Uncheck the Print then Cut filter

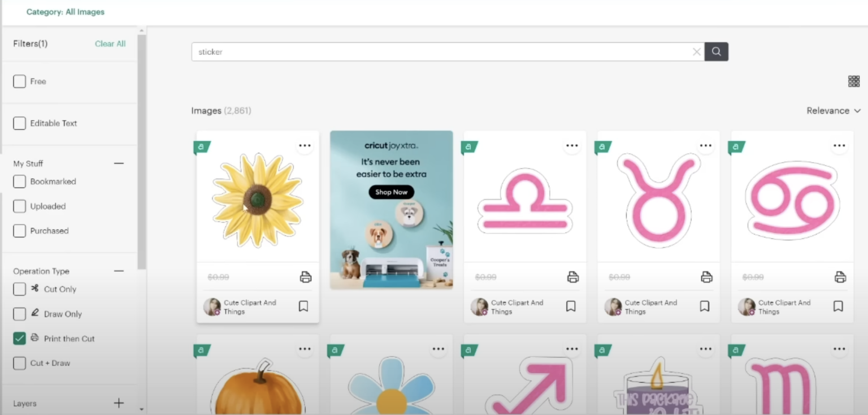tap(20, 339)
